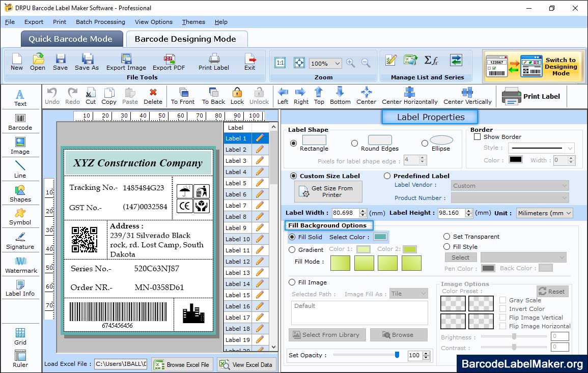This screenshot has height=373, width=588.
Task: Select Ellipse label shape
Action: [425, 143]
